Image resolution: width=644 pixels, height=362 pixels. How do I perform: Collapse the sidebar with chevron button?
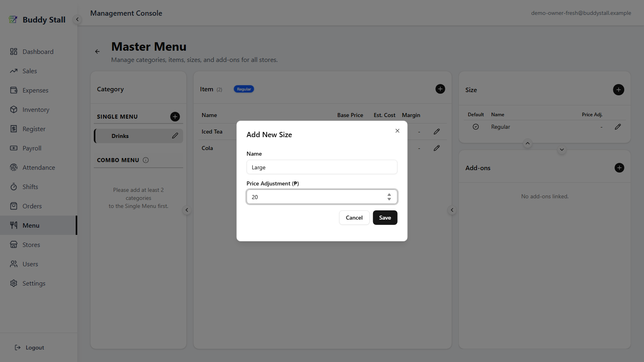click(x=77, y=19)
